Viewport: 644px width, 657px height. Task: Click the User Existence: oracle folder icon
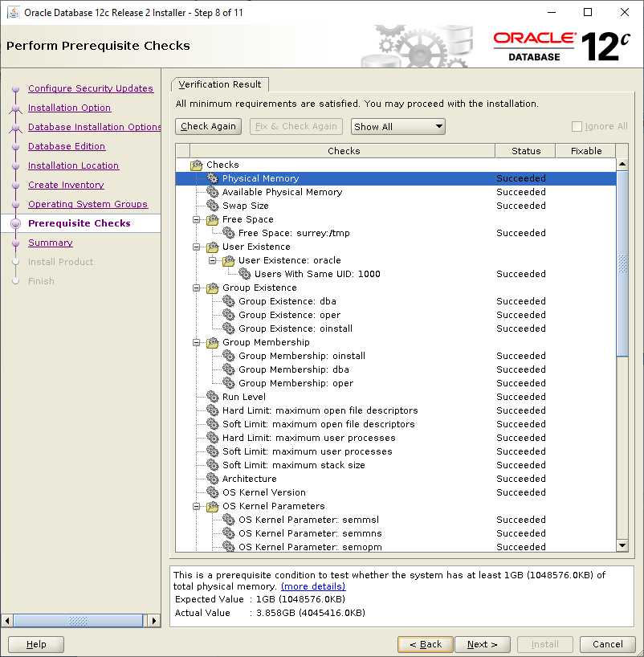[x=229, y=260]
